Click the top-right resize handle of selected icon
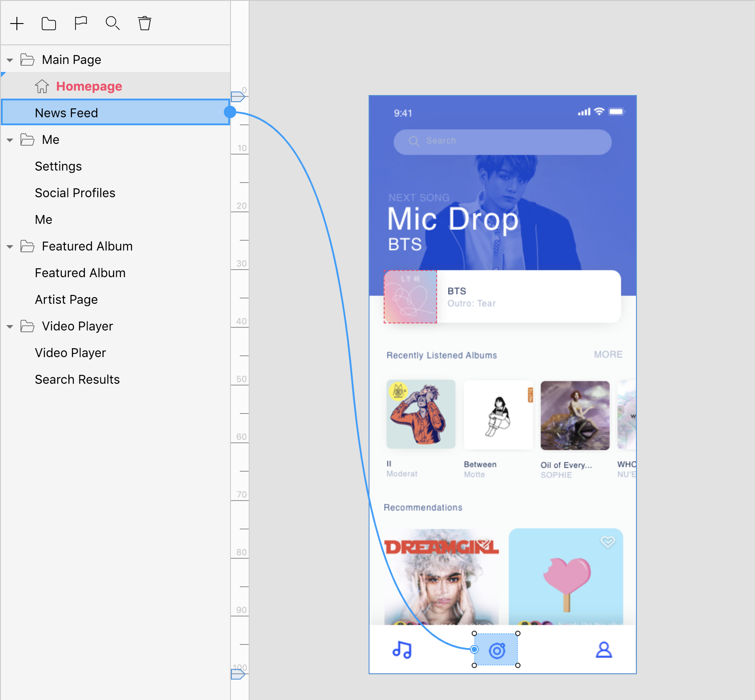Image resolution: width=755 pixels, height=700 pixels. coord(518,633)
